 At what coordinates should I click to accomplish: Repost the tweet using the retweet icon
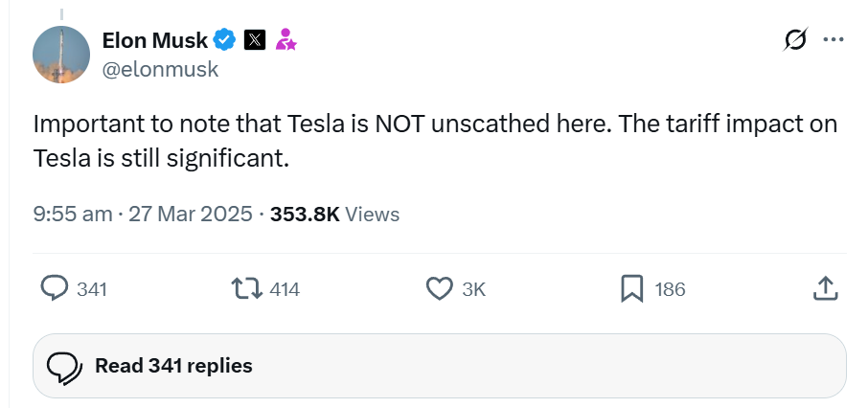click(247, 289)
